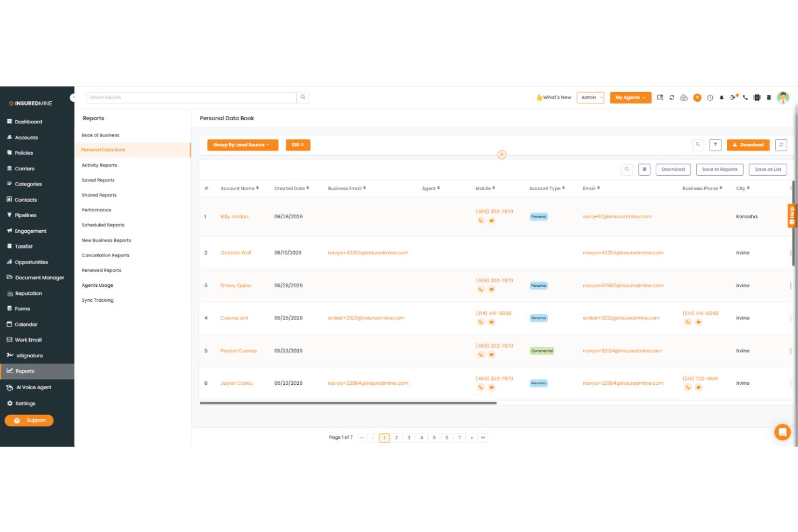Click the filter funnel icon
798x532 pixels.
(x=716, y=144)
